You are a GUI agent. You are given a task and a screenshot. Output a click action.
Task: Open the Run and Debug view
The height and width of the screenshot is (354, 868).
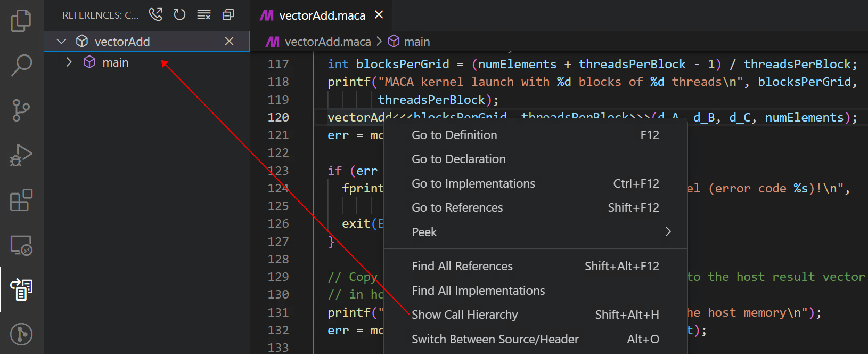pos(21,156)
